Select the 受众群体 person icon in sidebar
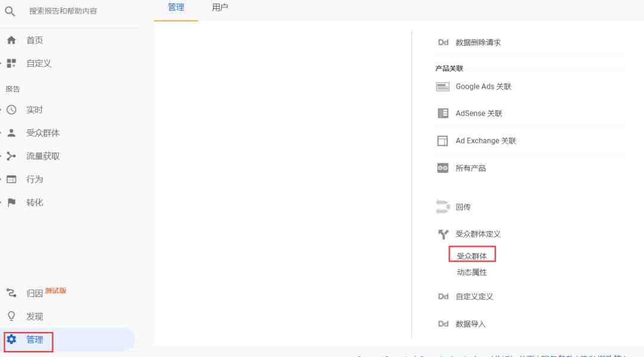 (x=11, y=133)
